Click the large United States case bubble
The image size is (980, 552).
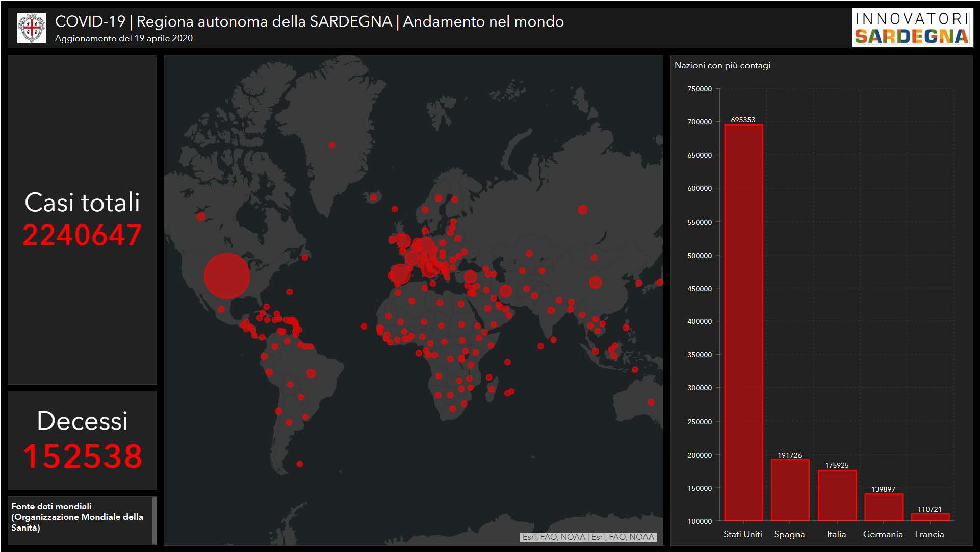coord(227,276)
